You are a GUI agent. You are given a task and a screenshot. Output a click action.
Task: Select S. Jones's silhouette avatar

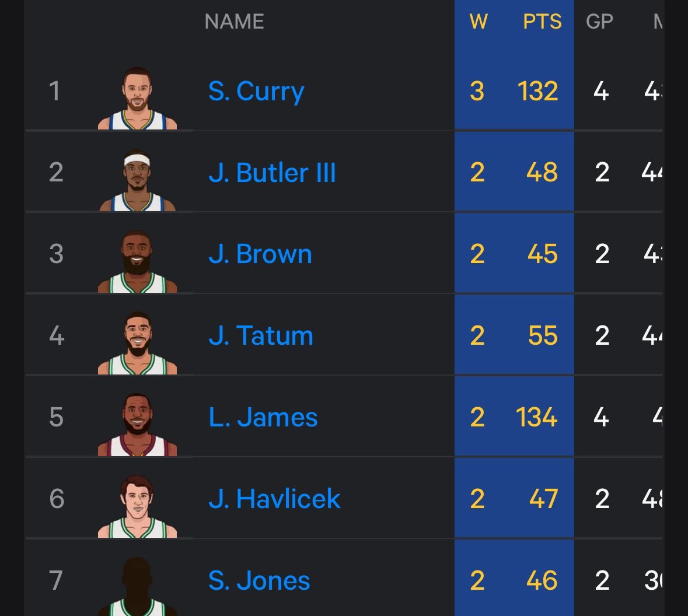click(x=137, y=586)
